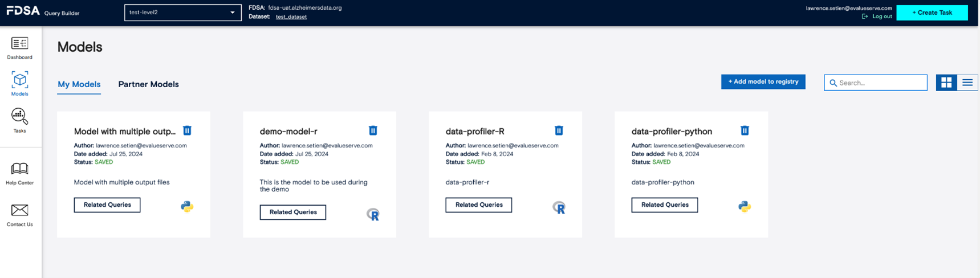
Task: Click the Models page heading
Action: [x=80, y=47]
